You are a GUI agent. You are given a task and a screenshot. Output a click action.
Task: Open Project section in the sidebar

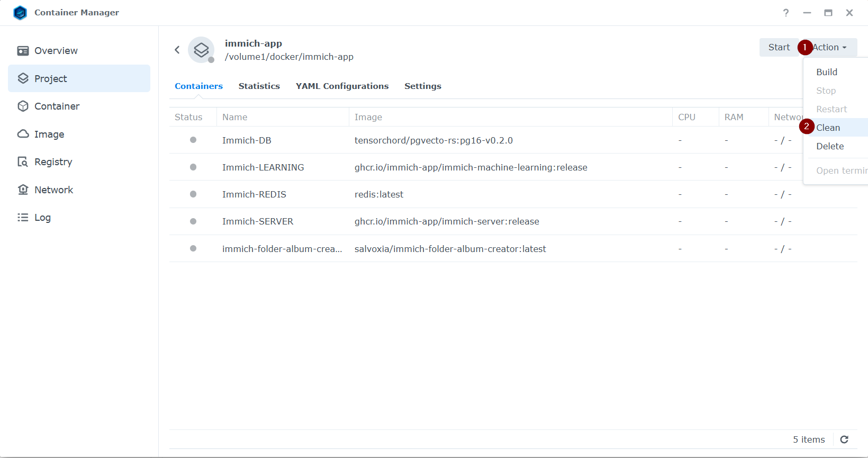pos(79,78)
